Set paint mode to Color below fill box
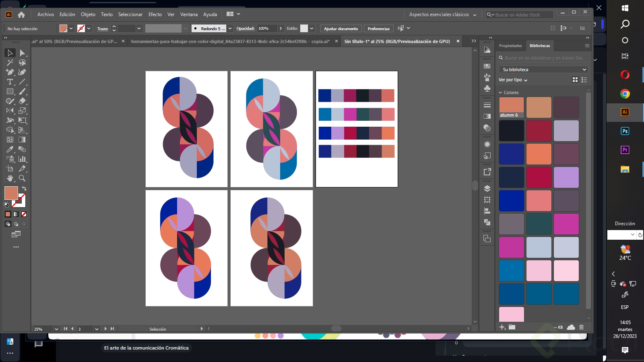Viewport: 644px width, 362px height. tap(8, 214)
